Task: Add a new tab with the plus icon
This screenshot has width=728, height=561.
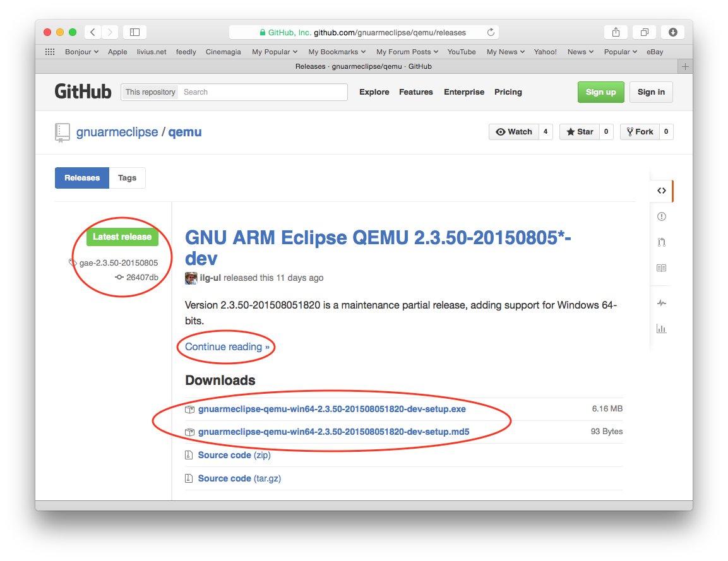Action: point(685,66)
